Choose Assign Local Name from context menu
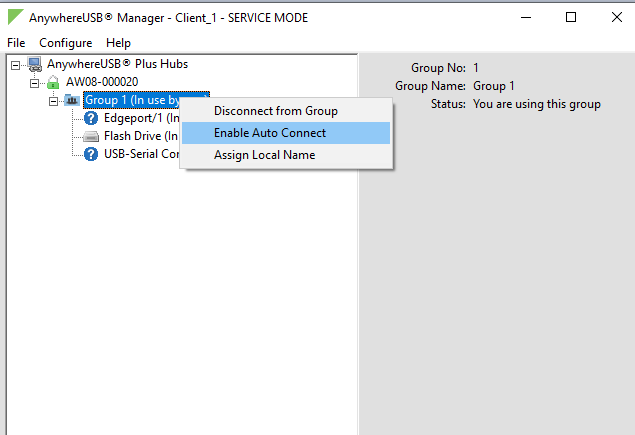635x435 pixels. (264, 155)
